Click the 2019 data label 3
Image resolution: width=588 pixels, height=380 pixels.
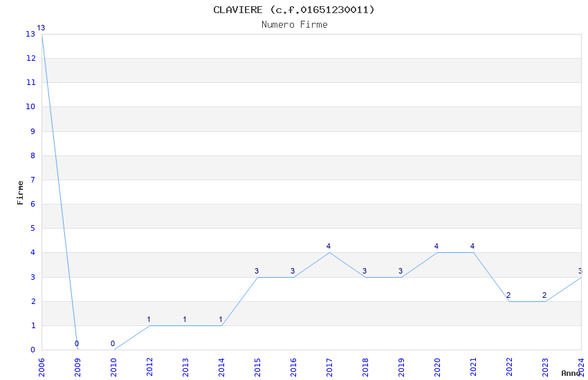click(x=401, y=271)
